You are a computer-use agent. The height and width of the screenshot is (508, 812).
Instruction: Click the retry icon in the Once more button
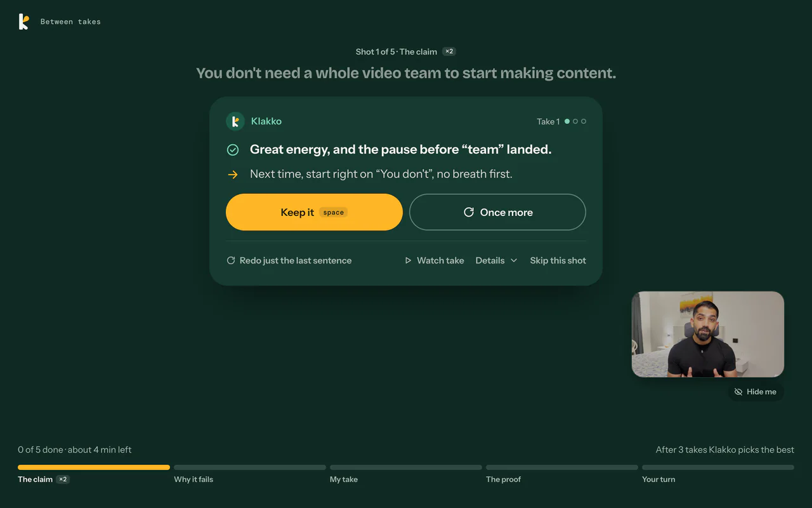click(469, 212)
